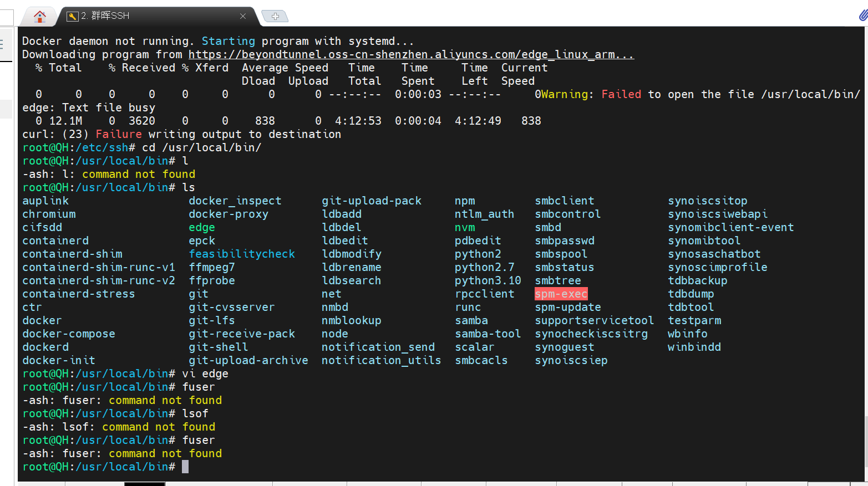
Task: Select the tdbbackup file name
Action: point(698,280)
